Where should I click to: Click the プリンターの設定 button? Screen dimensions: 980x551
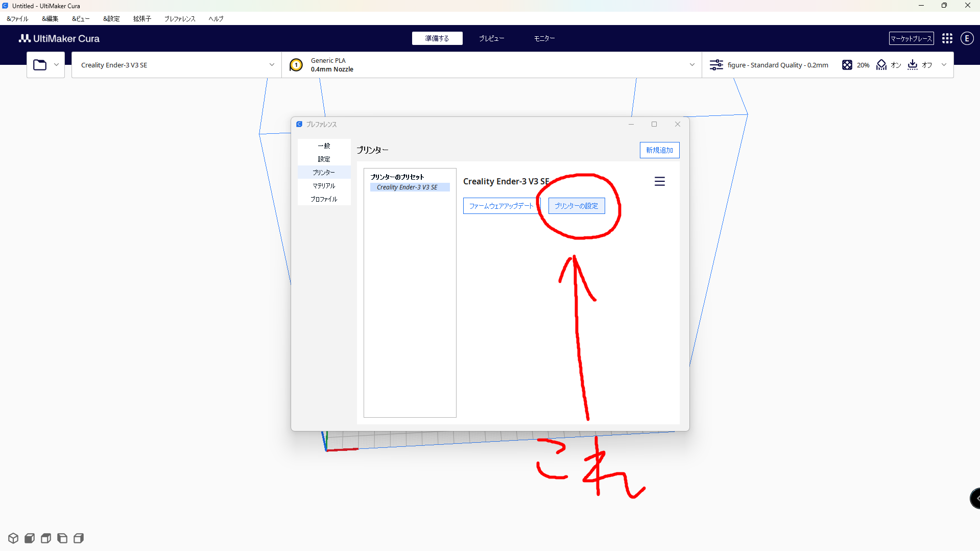tap(577, 206)
